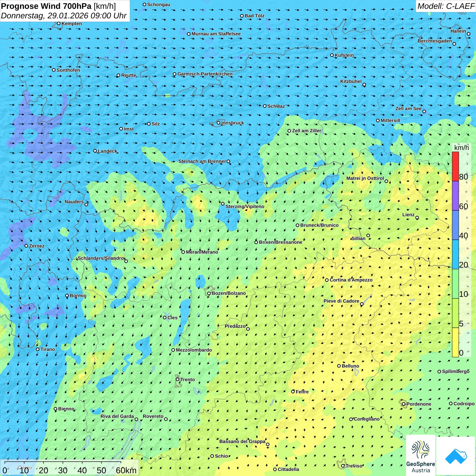Image resolution: width=476 pixels, height=476 pixels.
Task: Select the Conegliano label
Action: pyautogui.click(x=367, y=419)
